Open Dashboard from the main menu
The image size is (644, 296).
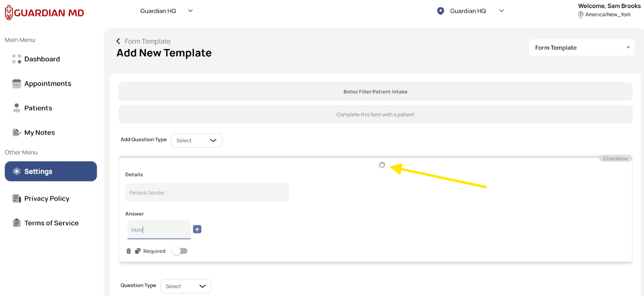[42, 59]
